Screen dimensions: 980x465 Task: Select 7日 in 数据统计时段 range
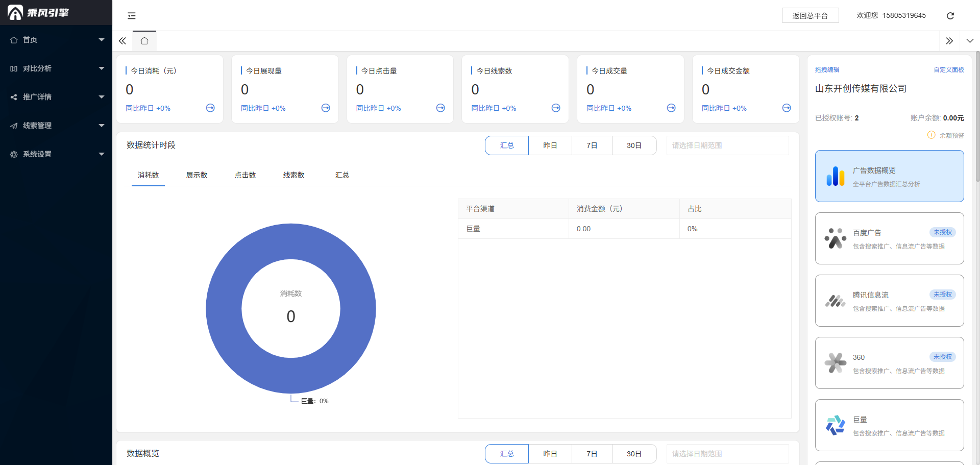(592, 145)
